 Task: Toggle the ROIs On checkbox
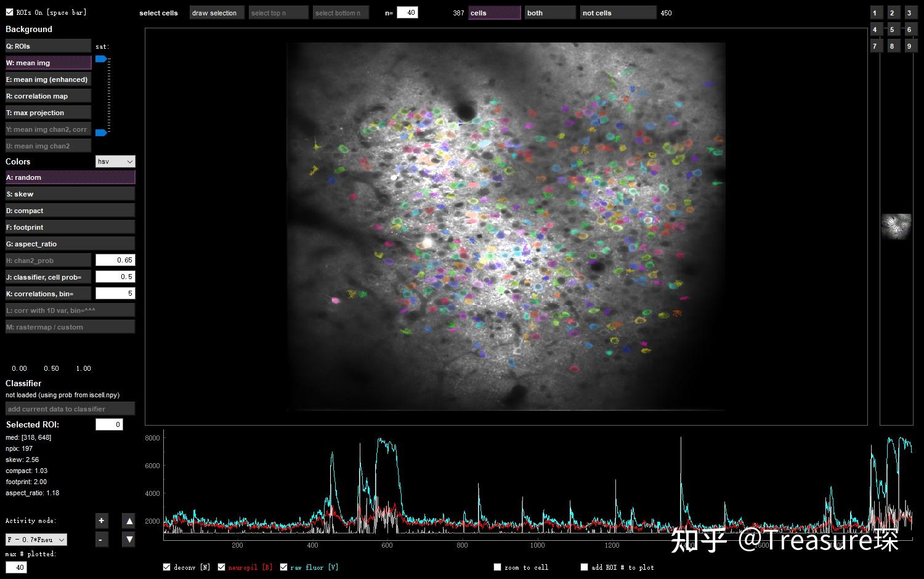tap(9, 12)
